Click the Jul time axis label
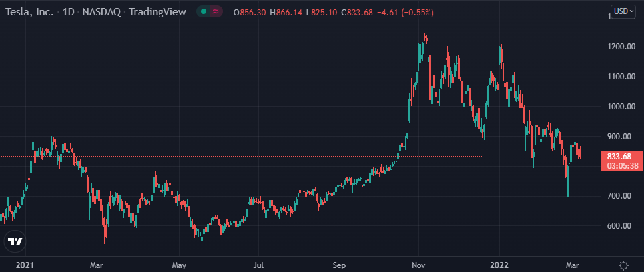Image resolution: width=644 pixels, height=272 pixels. coord(258,265)
